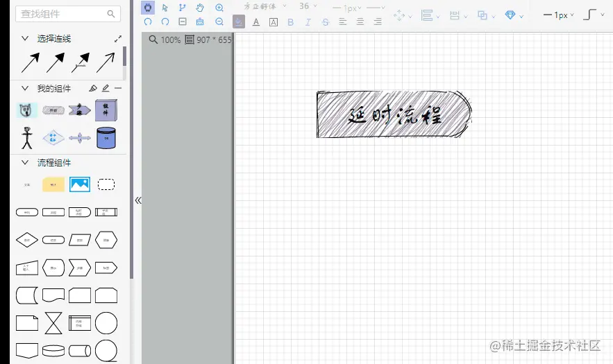Open the fill color bucket tool
The width and height of the screenshot is (613, 364).
(239, 22)
